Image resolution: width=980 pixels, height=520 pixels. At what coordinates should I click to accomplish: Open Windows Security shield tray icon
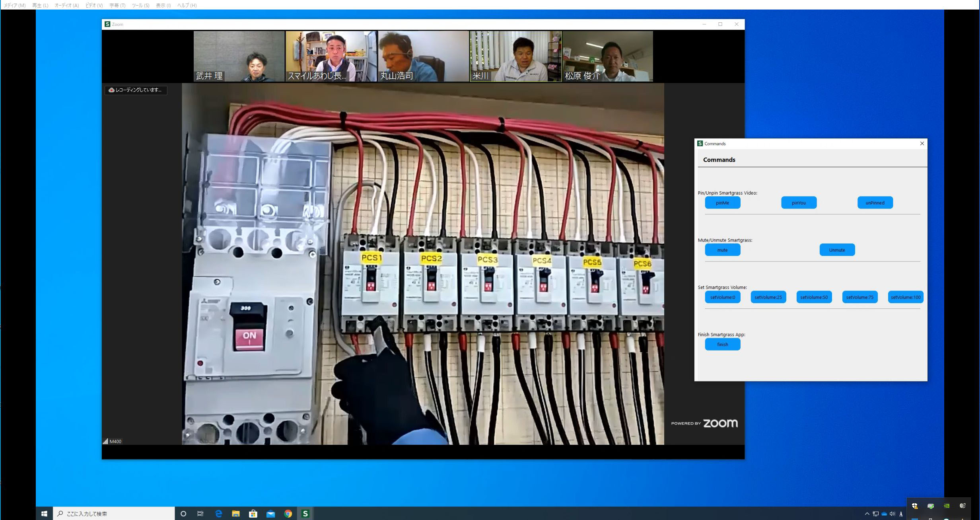[915, 506]
